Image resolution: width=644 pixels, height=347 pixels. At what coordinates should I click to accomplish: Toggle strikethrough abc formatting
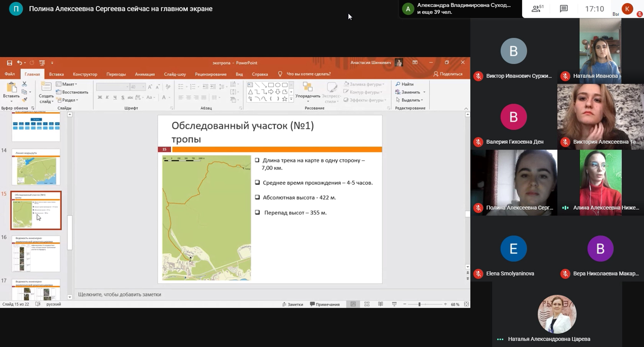[130, 97]
